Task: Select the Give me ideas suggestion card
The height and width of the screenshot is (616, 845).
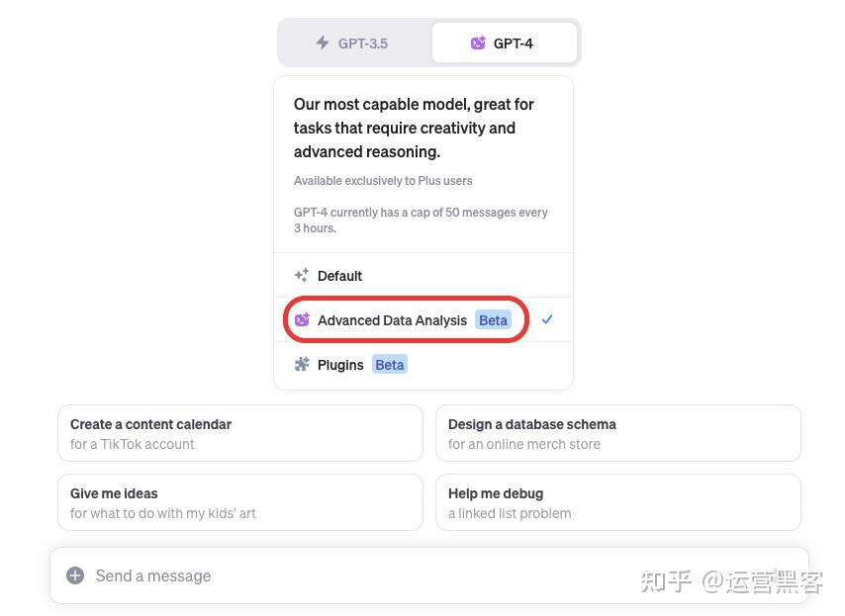Action: (240, 502)
